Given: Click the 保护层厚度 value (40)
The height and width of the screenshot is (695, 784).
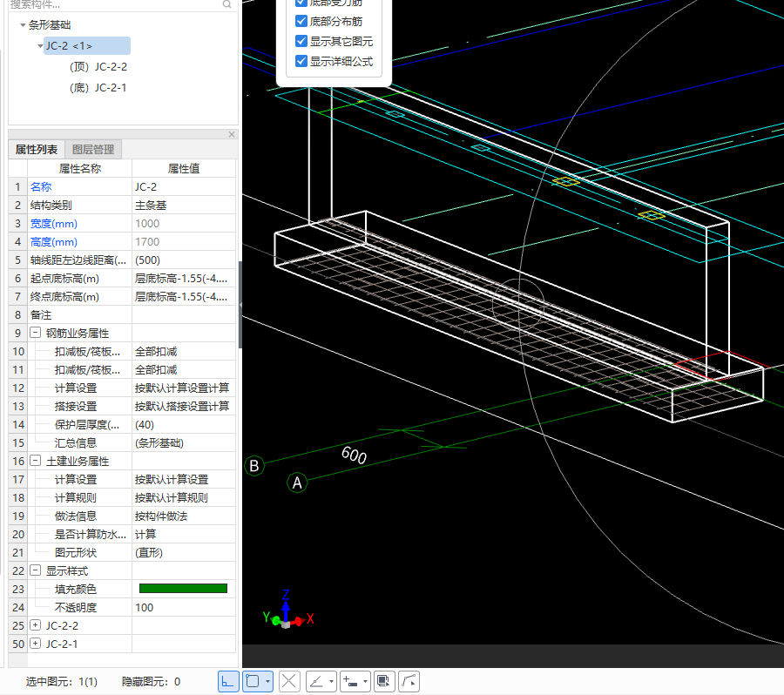Looking at the screenshot, I should tap(184, 424).
